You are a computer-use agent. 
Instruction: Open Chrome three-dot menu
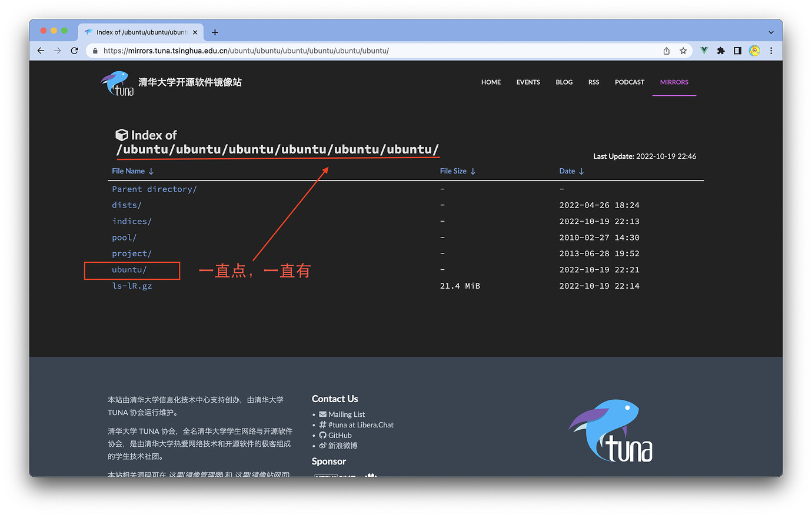point(771,51)
